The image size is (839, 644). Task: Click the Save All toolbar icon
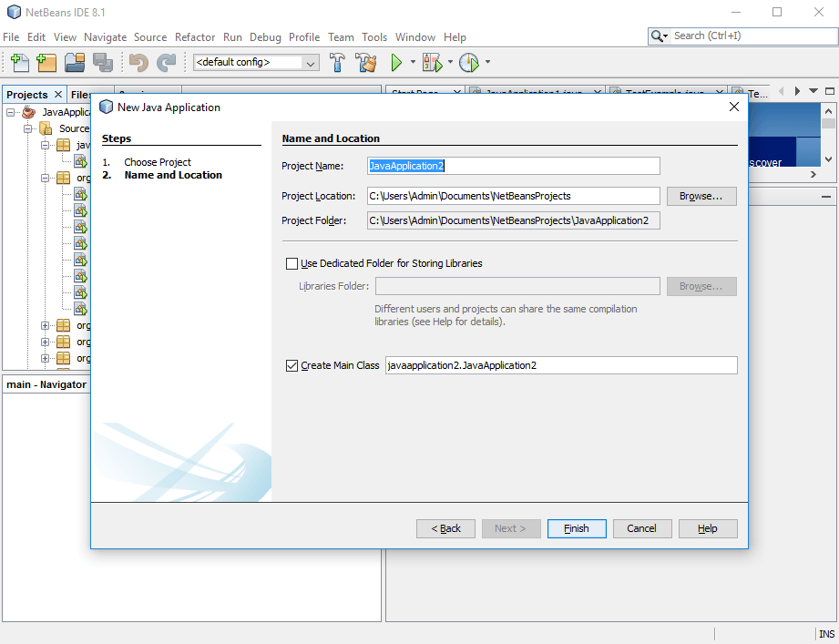[x=103, y=63]
